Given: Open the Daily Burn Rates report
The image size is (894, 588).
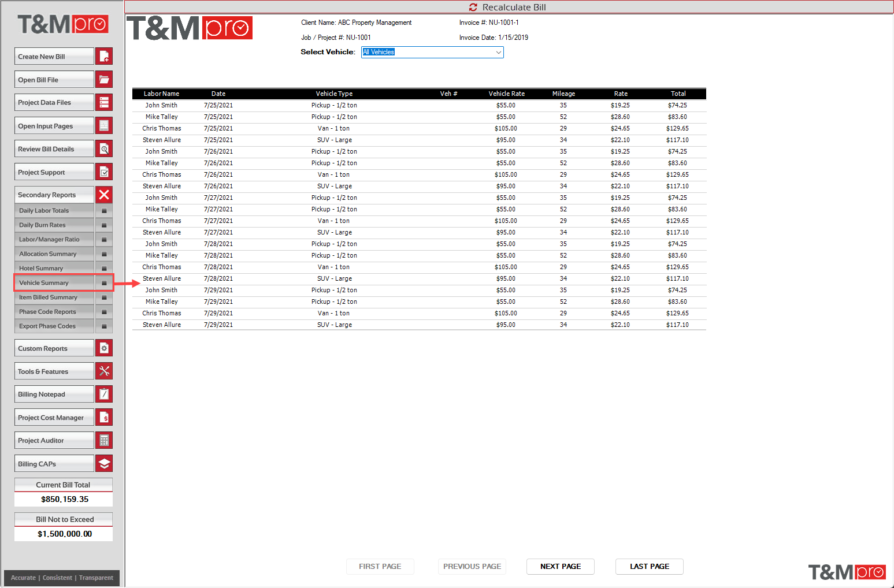Looking at the screenshot, I should click(54, 225).
